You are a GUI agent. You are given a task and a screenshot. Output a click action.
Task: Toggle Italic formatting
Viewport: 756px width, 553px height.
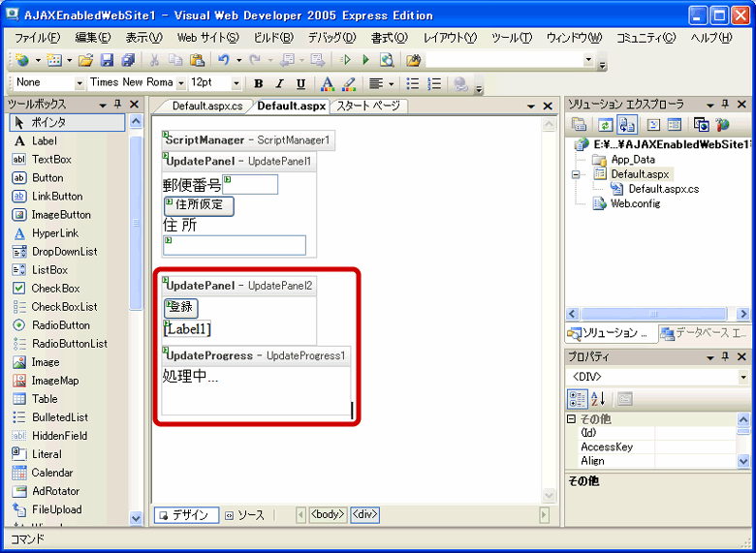(x=280, y=84)
